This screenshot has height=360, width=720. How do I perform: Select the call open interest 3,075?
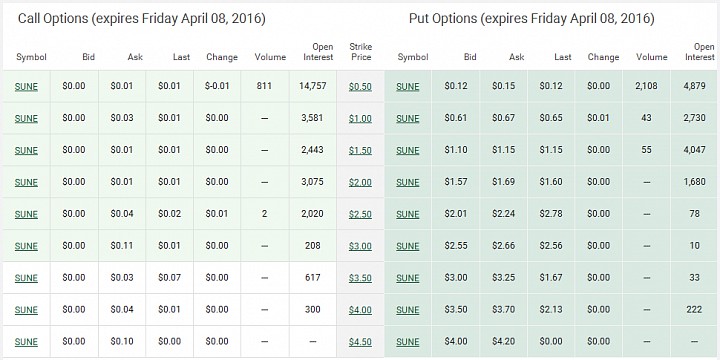coord(313,182)
